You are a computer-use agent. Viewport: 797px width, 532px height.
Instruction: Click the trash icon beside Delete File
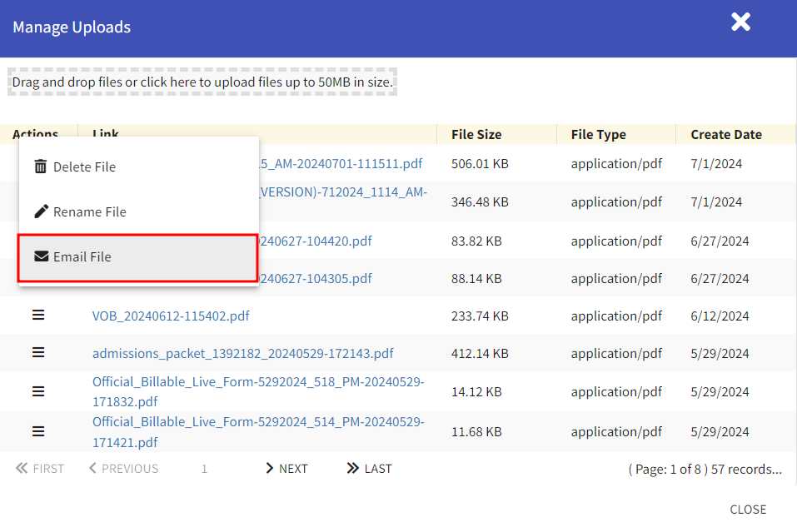pyautogui.click(x=41, y=167)
